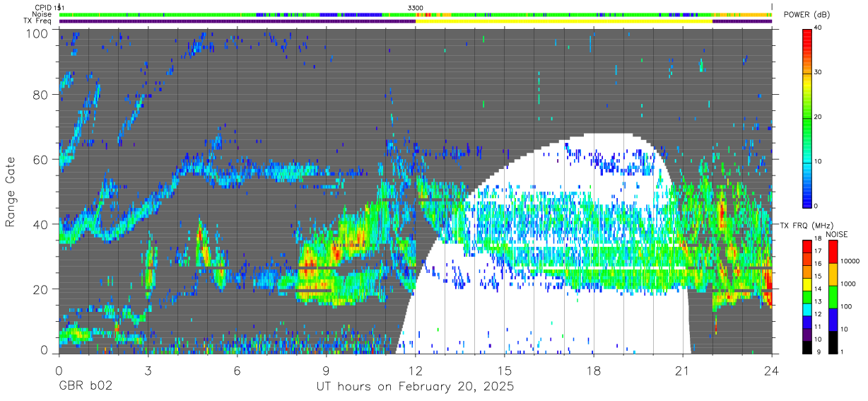Click the '9' tick on the UT hours axis
The image size is (868, 401).
(326, 370)
